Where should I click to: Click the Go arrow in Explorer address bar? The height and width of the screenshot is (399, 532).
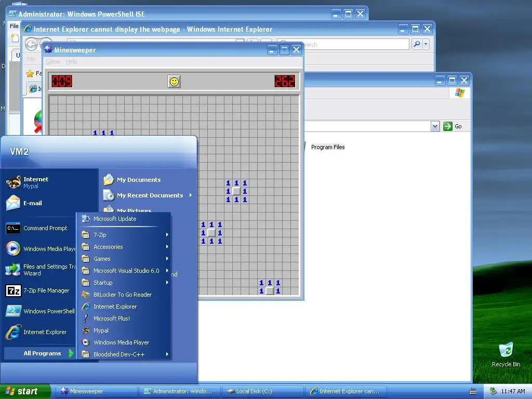click(448, 126)
